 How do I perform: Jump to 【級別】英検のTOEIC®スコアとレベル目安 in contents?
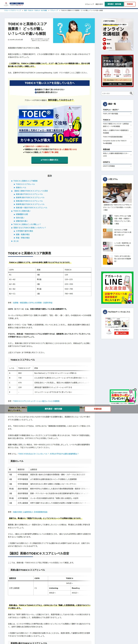pos(31,191)
